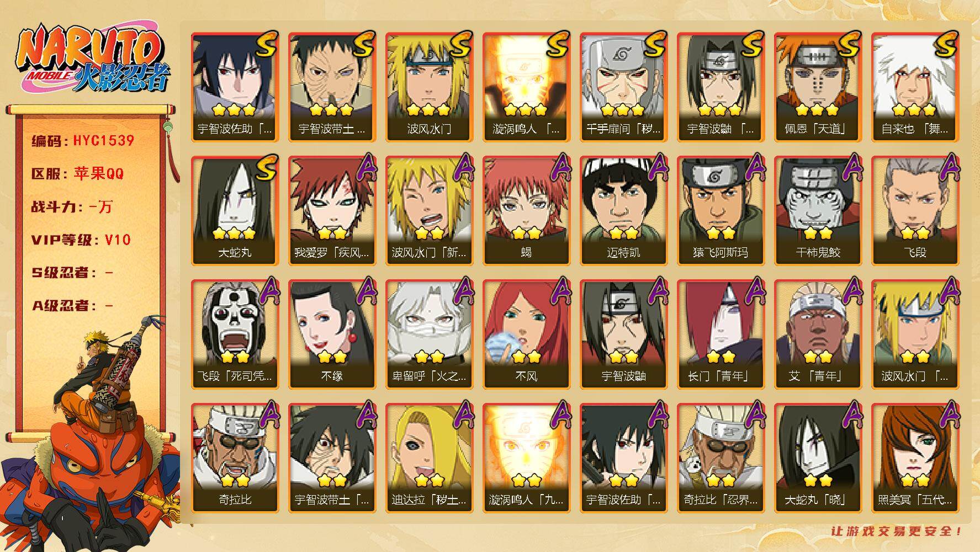The width and height of the screenshot is (980, 552).
Task: Open the 宇智波鼬 A-rank card
Action: point(623,334)
